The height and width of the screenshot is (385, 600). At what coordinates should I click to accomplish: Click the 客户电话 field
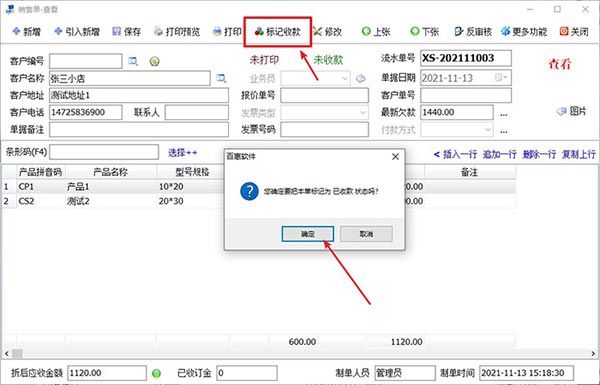[86, 112]
